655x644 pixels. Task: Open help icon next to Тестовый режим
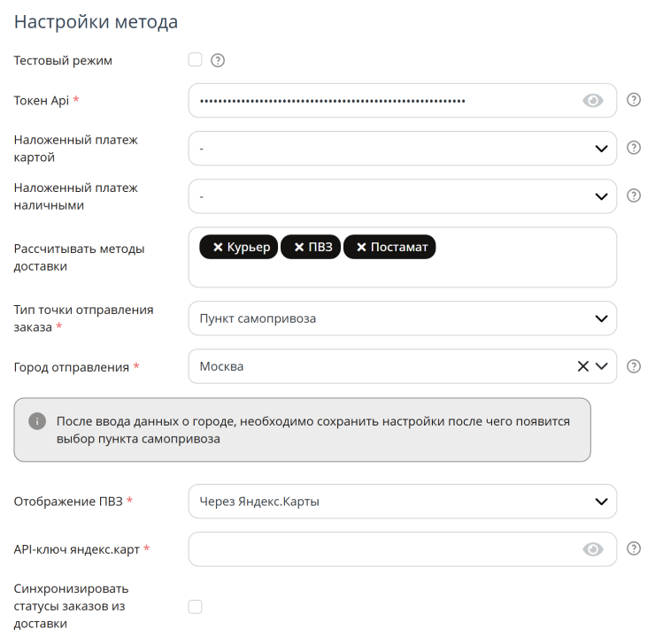click(218, 60)
